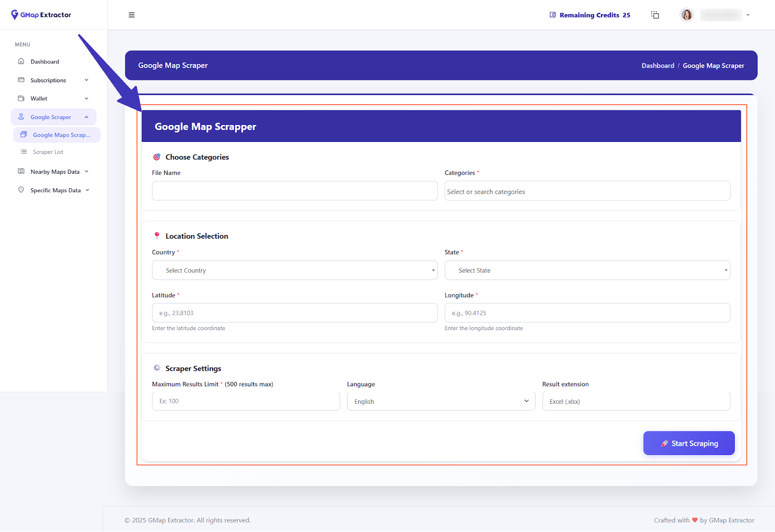Open the Select Country dropdown
This screenshot has height=532, width=775.
294,270
